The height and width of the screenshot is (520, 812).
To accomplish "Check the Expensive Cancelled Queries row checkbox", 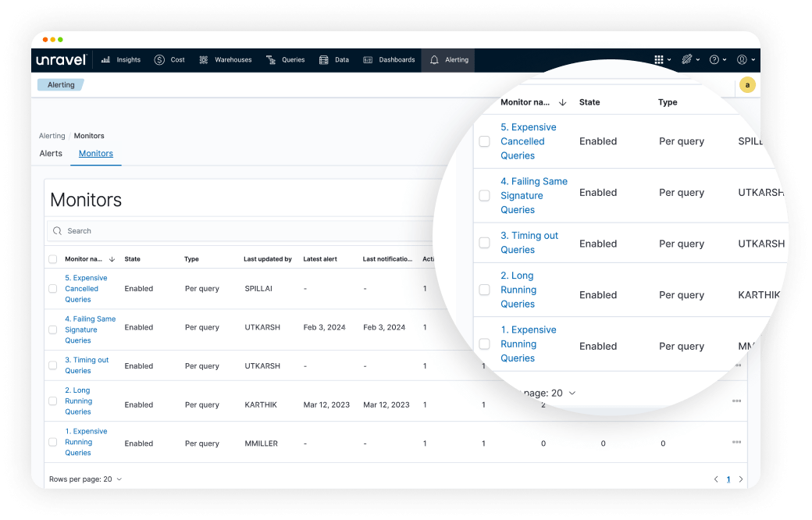I will 53,288.
